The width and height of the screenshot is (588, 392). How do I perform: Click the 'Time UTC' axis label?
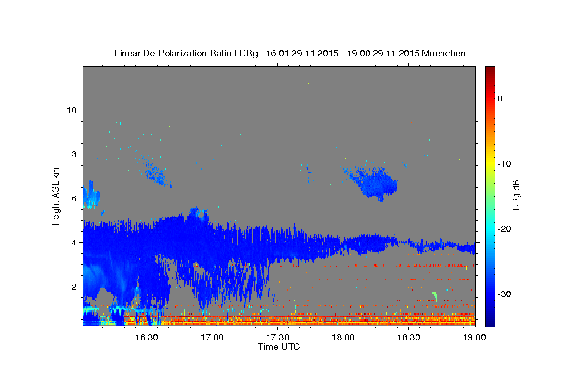pos(279,347)
